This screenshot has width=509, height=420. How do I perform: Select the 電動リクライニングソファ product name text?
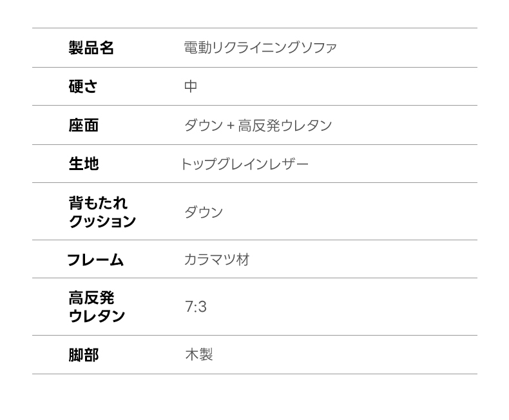pyautogui.click(x=260, y=48)
